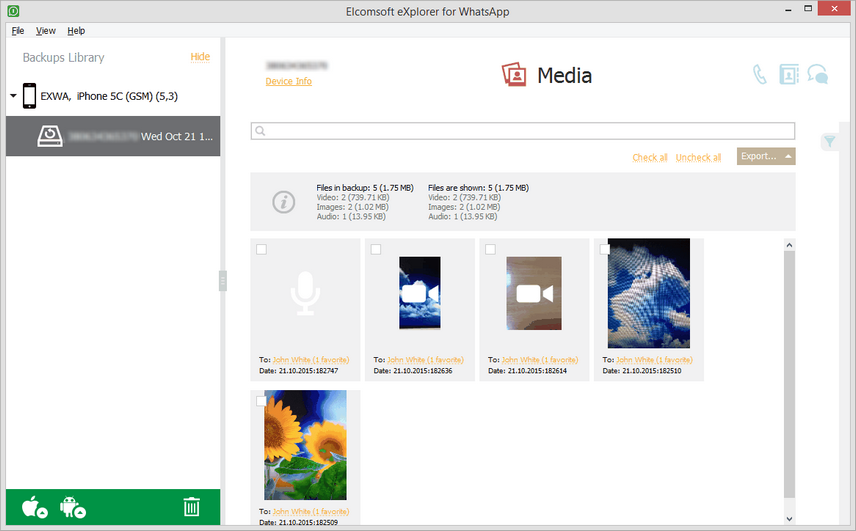Click 'Files are shown: 5 (1.75 MB)' text
This screenshot has height=531, width=856.
point(478,188)
